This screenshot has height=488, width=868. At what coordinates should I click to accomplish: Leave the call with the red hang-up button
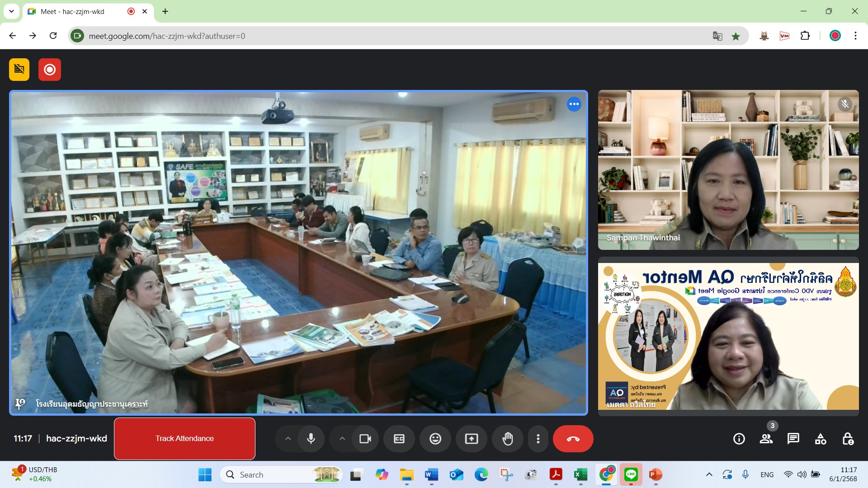point(573,439)
